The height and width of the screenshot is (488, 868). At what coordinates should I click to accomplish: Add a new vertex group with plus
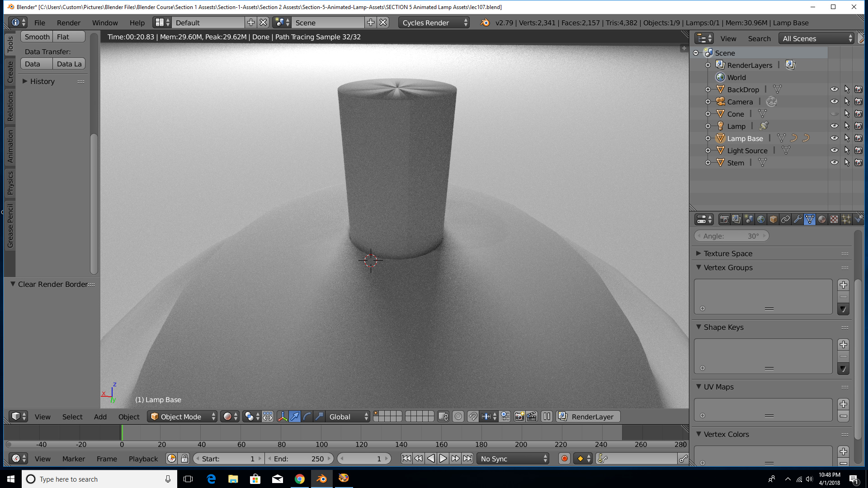pyautogui.click(x=843, y=285)
